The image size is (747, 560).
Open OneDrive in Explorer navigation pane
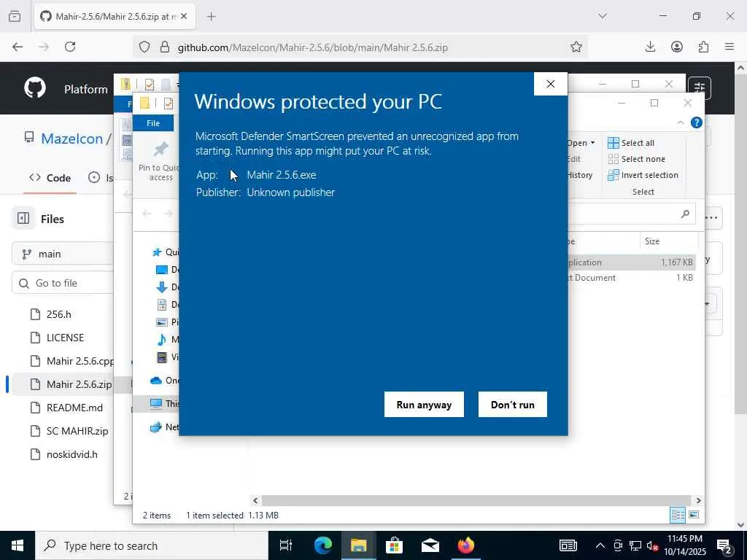coord(164,381)
